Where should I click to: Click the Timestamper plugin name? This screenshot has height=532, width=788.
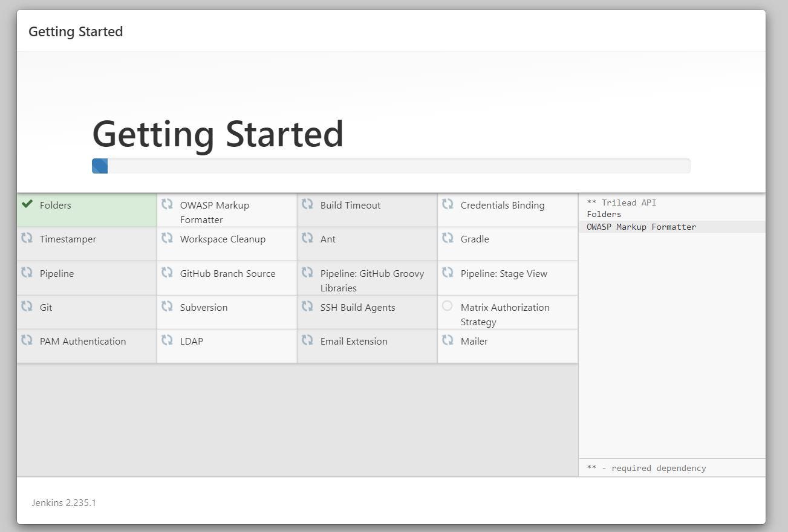click(68, 239)
